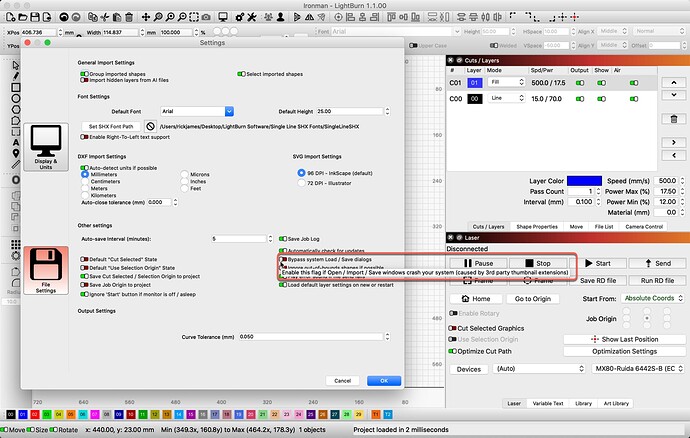Click the Cut scissors icon
This screenshot has width=690, height=438.
point(105,17)
